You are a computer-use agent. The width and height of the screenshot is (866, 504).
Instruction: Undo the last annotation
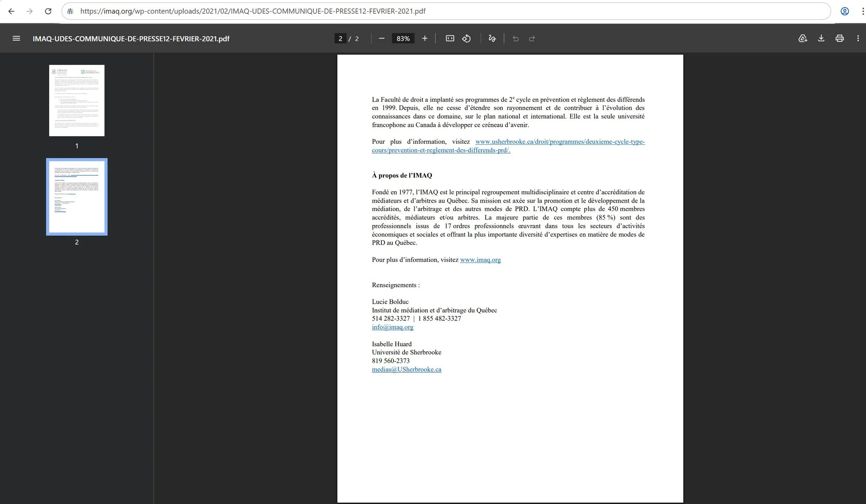click(515, 38)
